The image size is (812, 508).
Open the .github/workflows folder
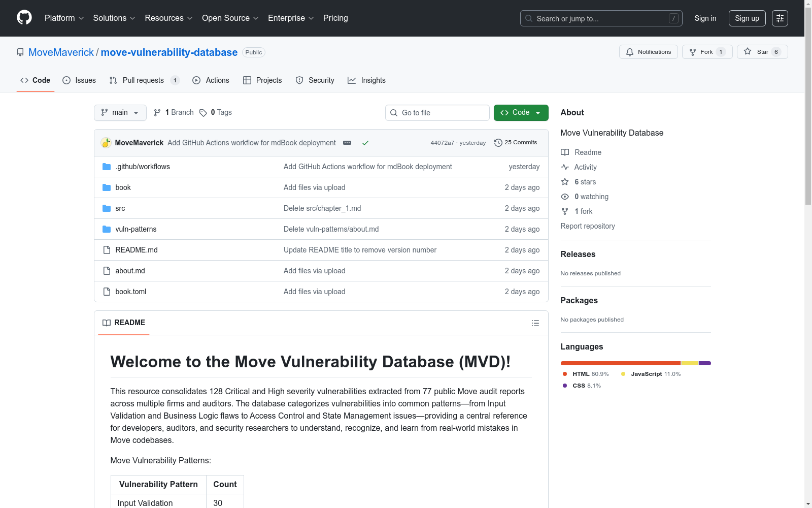(x=143, y=167)
